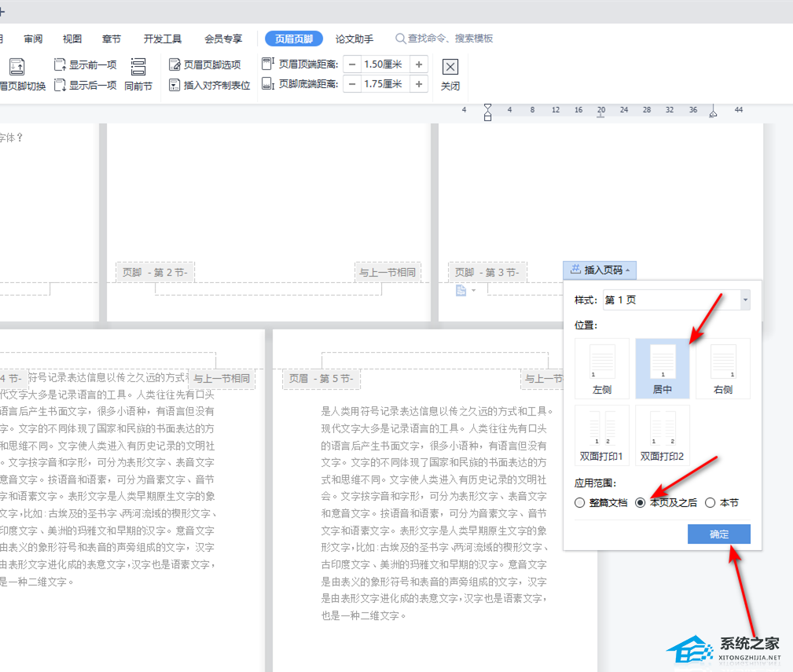The height and width of the screenshot is (672, 793).
Task: Collapse the 插入页码 dropdown button
Action: pos(600,270)
